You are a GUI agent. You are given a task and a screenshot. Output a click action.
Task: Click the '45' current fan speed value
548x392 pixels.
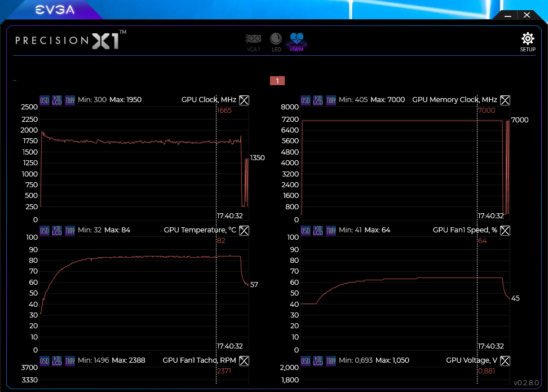pyautogui.click(x=515, y=298)
